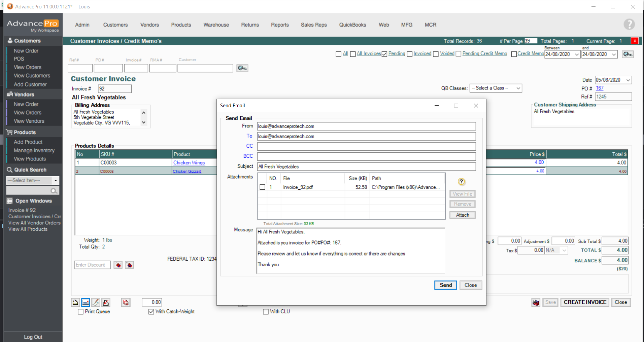Click the remove discount tag icon
644x342 pixels.
click(x=129, y=265)
